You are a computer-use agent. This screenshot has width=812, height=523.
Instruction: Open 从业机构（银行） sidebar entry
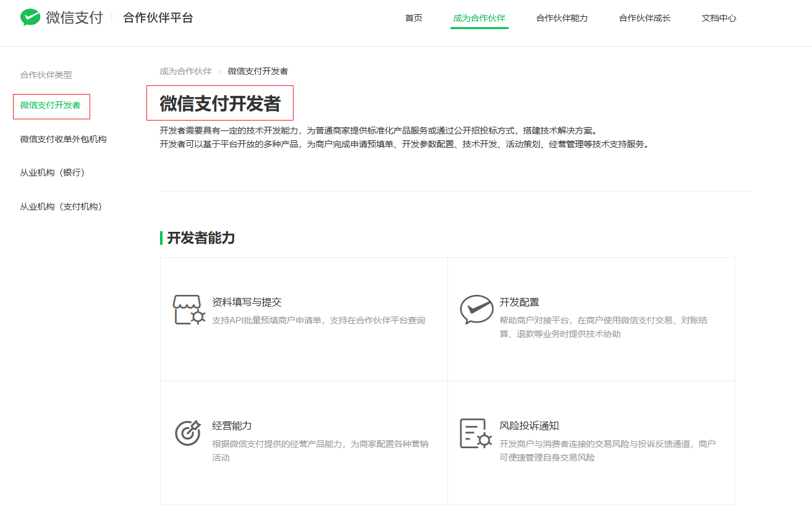point(53,172)
